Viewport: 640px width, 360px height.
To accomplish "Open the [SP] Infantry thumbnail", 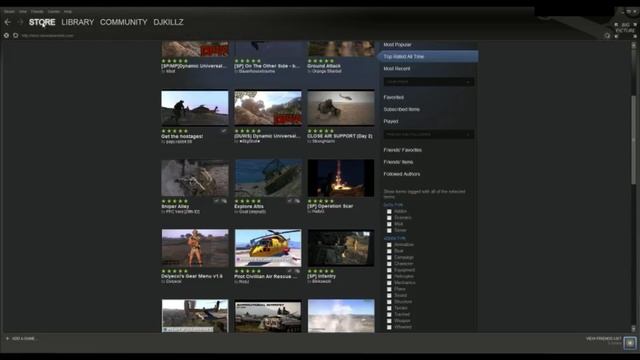I will (341, 248).
